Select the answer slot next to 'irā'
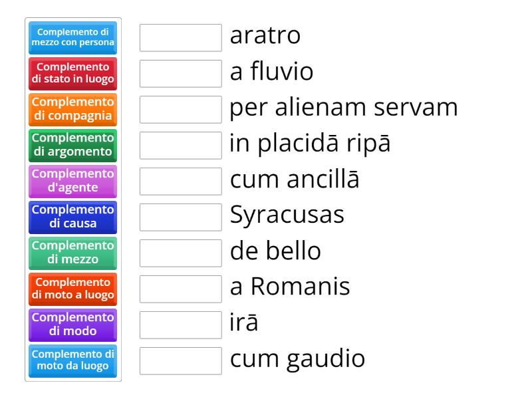 coord(180,325)
